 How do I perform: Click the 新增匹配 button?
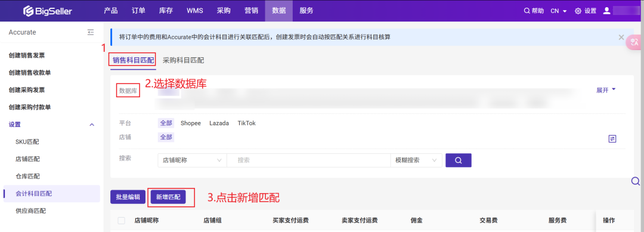click(x=168, y=197)
